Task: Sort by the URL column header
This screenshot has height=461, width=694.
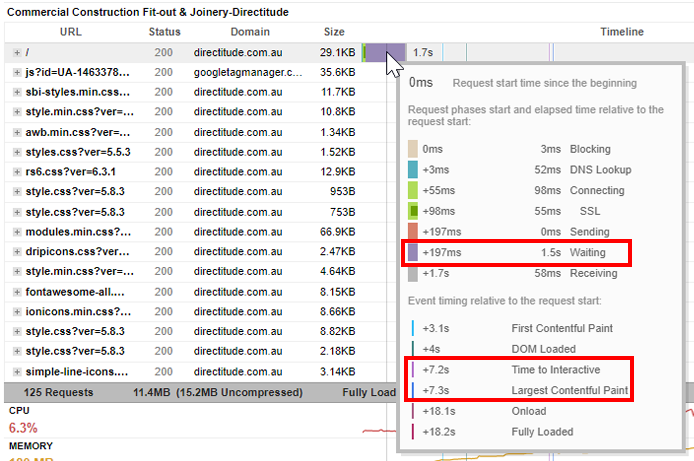Action: [71, 32]
